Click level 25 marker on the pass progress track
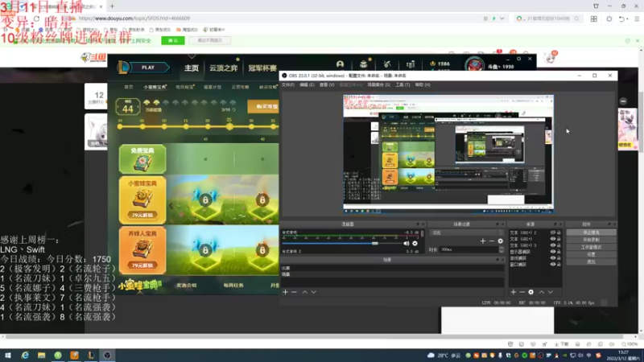The height and width of the screenshot is (362, 644). (x=229, y=126)
